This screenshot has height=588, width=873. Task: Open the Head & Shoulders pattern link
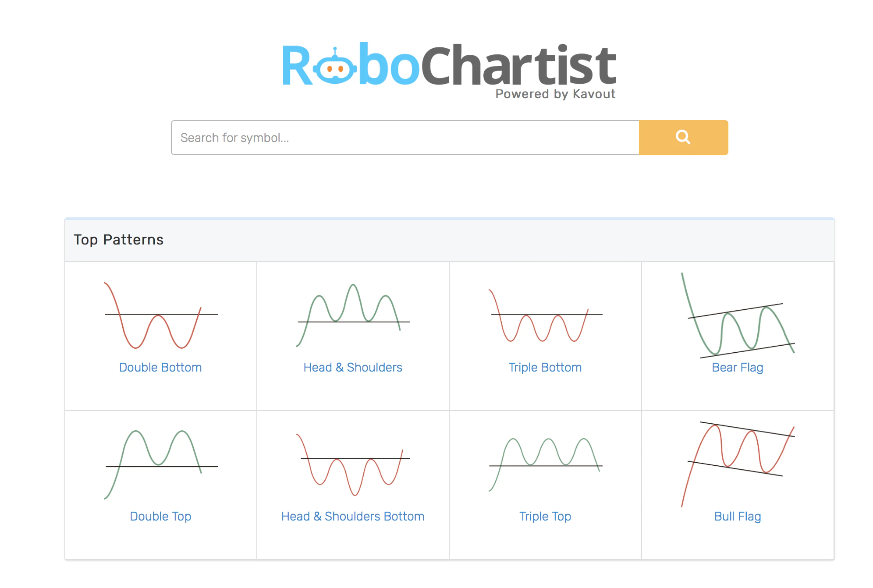352,367
